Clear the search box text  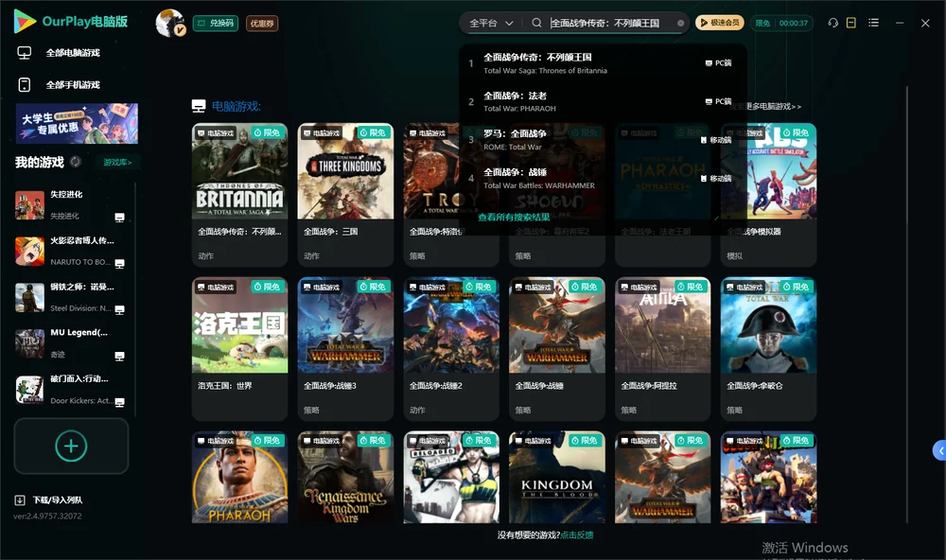click(680, 23)
